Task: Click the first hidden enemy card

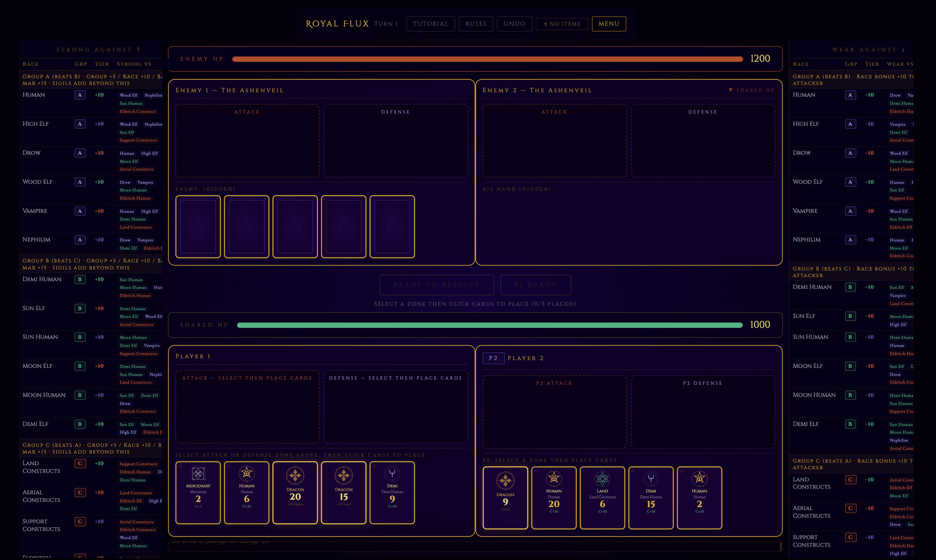Action: 198,227
